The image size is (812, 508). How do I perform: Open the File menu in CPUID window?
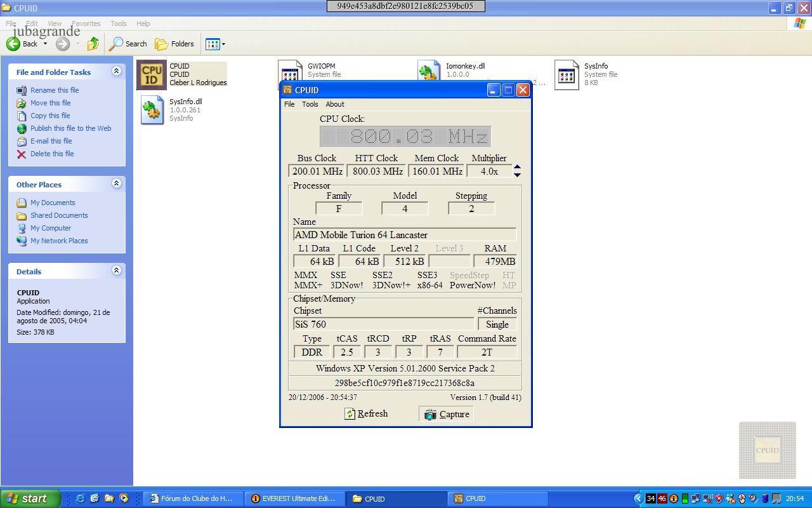click(x=289, y=104)
